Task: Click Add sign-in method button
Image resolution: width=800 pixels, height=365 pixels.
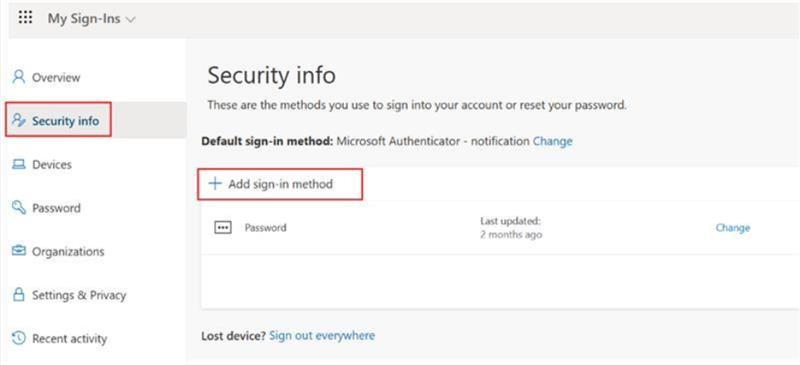Action: (x=280, y=184)
